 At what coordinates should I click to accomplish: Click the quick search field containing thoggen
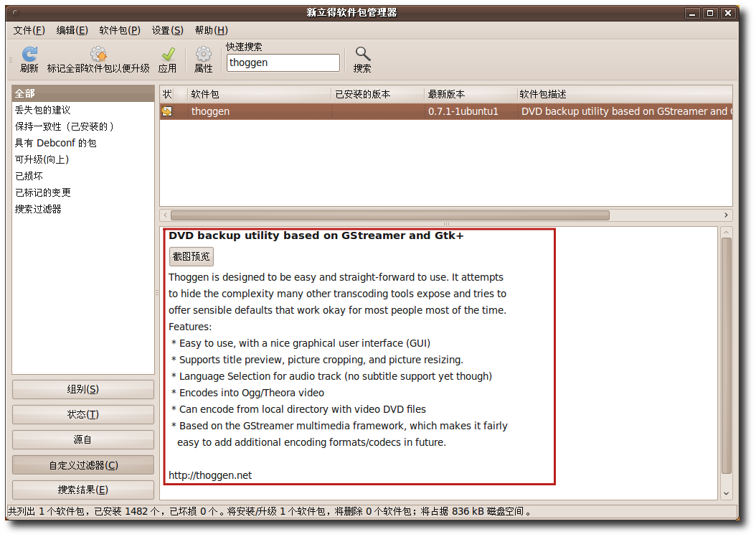283,62
